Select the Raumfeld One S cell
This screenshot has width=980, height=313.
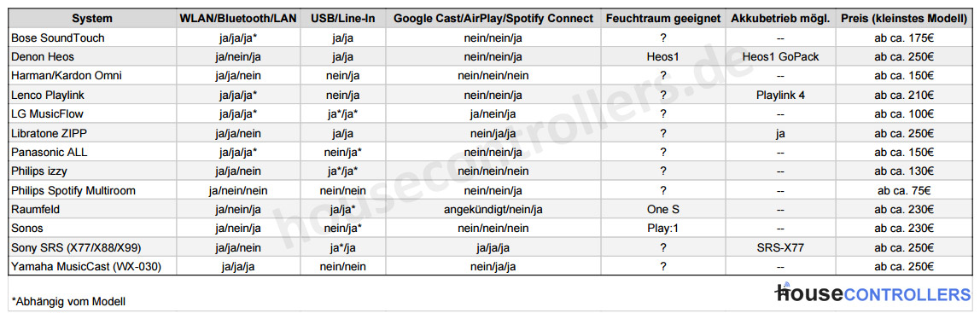[x=663, y=209]
